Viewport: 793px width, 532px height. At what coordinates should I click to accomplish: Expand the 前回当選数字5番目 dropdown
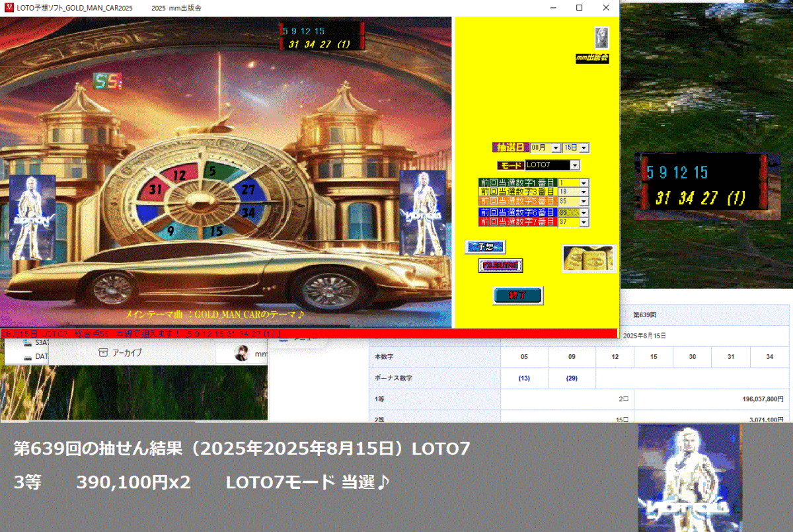[x=584, y=200]
